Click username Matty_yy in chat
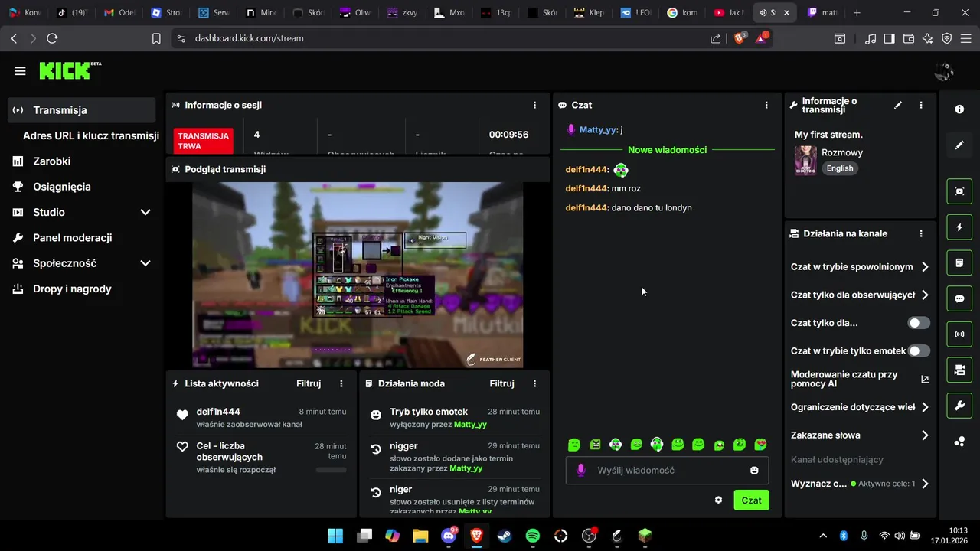This screenshot has height=551, width=980. click(x=597, y=130)
